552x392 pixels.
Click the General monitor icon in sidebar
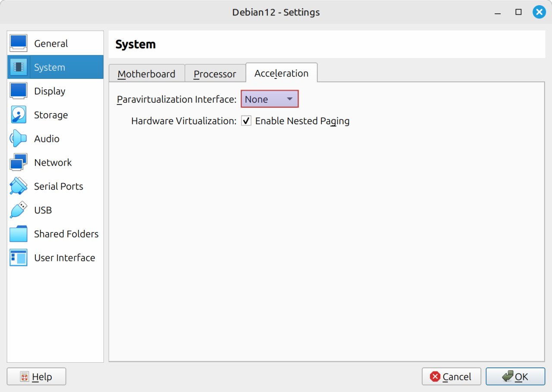click(19, 44)
